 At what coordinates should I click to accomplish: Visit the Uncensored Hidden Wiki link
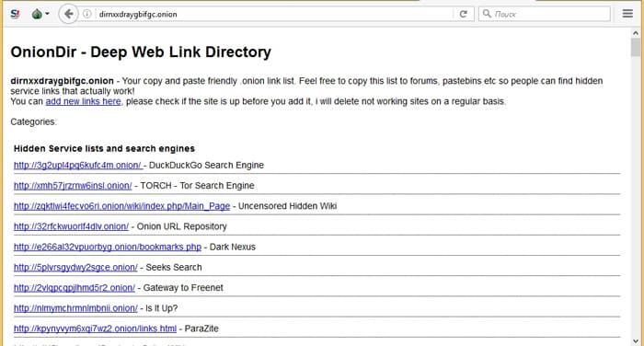click(x=121, y=206)
